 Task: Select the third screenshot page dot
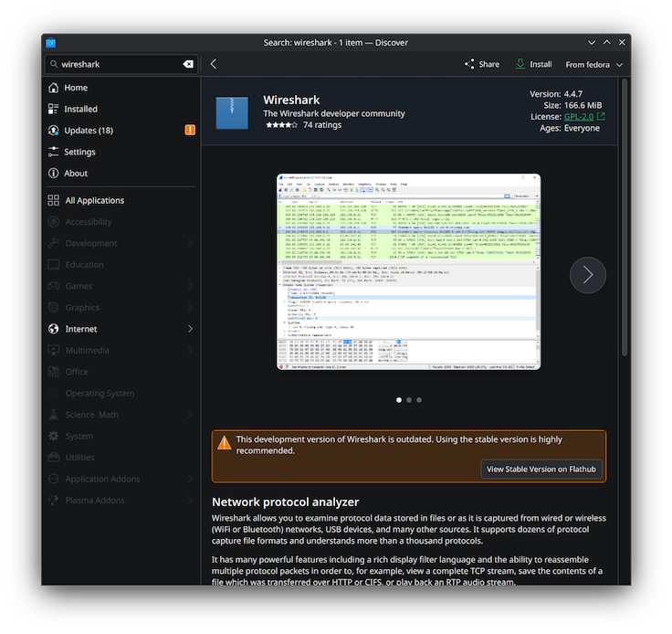point(419,400)
